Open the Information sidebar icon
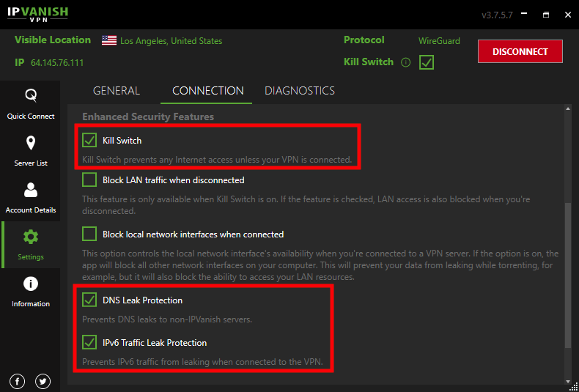Image resolution: width=579 pixels, height=392 pixels. (31, 284)
